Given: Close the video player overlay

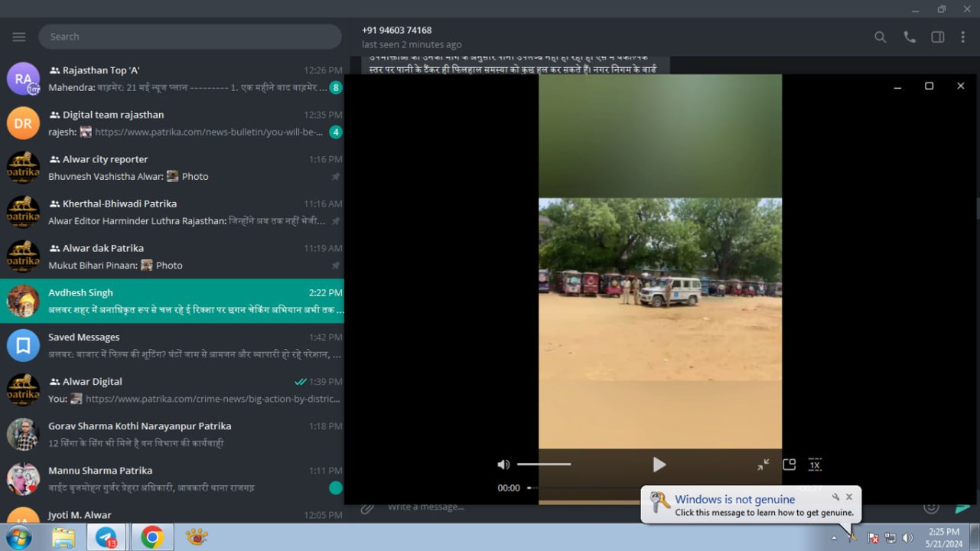Looking at the screenshot, I should point(961,86).
